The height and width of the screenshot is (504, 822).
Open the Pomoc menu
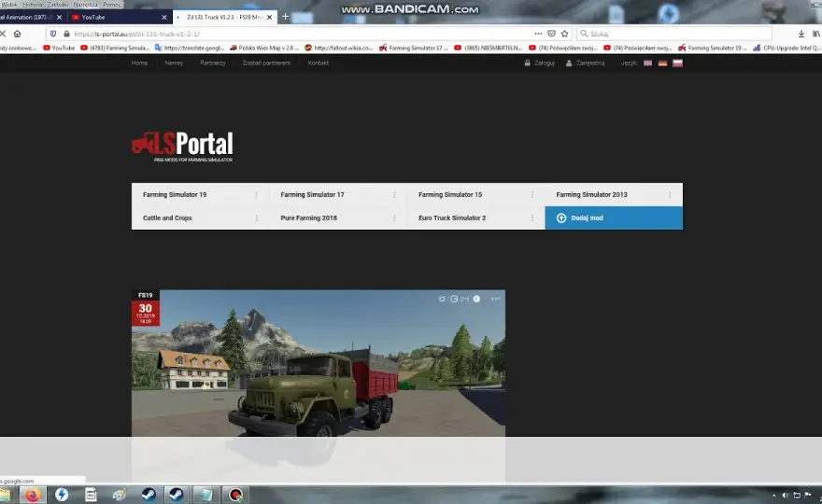click(112, 4)
